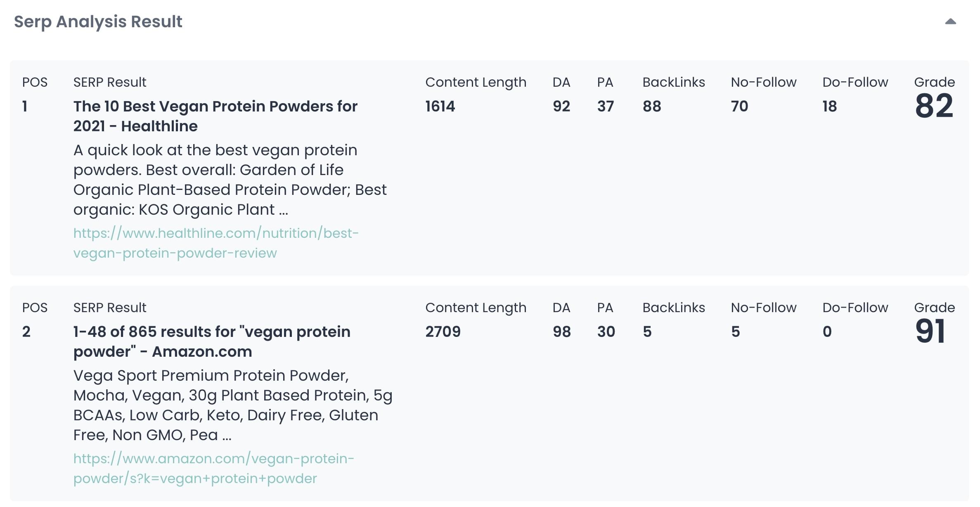Viewport: 980px width, 507px height.
Task: Click the Healthline 10 Best Vegan Protein title
Action: coord(215,116)
